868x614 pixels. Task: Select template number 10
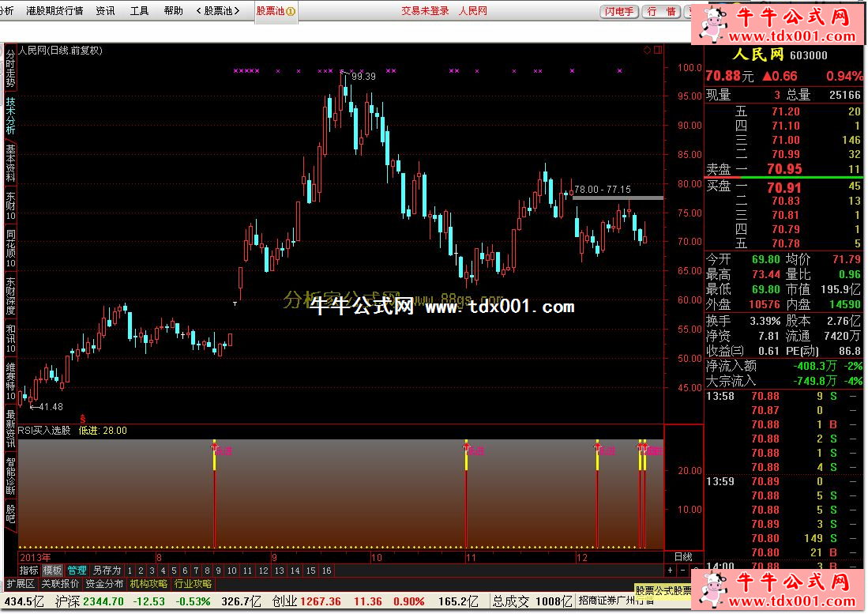pyautogui.click(x=232, y=571)
